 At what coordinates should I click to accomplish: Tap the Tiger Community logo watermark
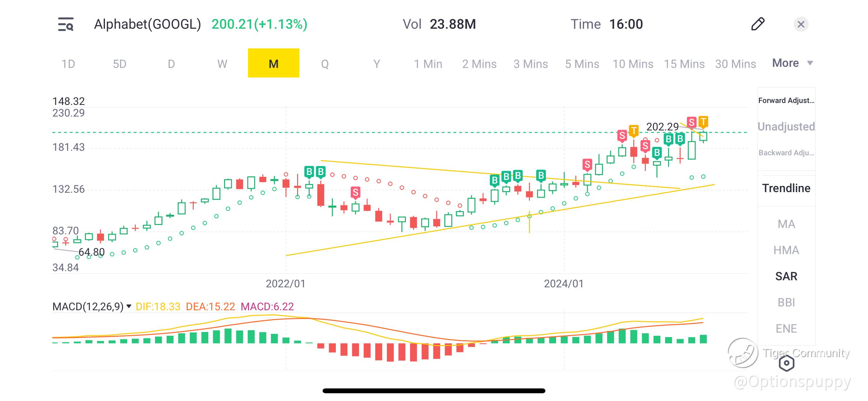point(743,353)
